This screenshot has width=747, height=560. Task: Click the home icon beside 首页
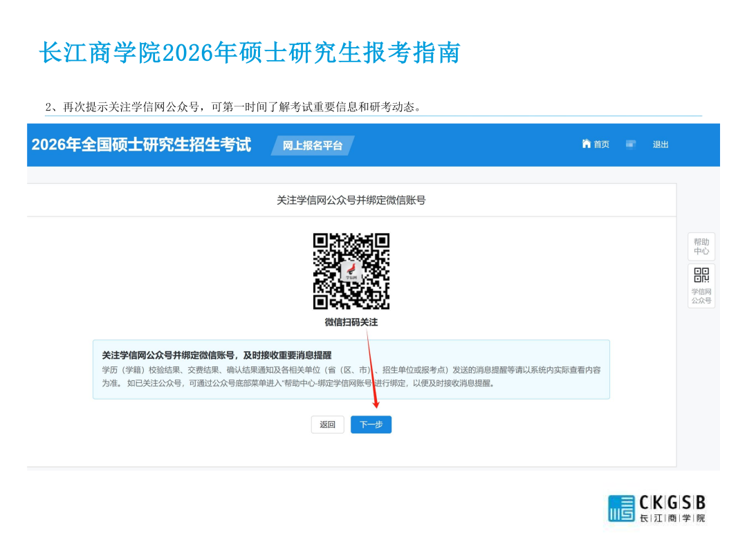coord(587,144)
